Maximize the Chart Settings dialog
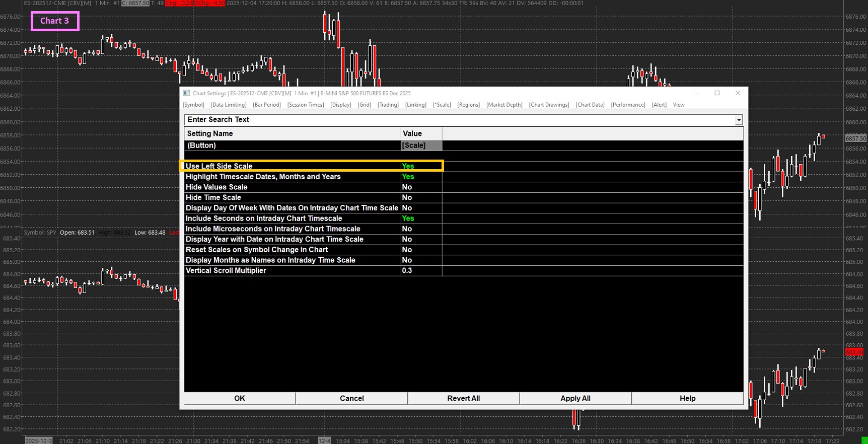 717,93
